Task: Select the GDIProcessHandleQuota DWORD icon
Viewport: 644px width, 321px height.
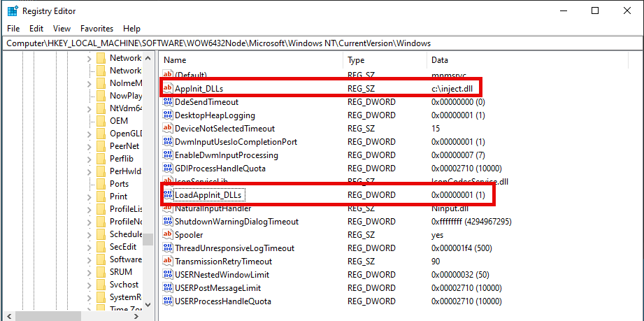Action: 168,169
